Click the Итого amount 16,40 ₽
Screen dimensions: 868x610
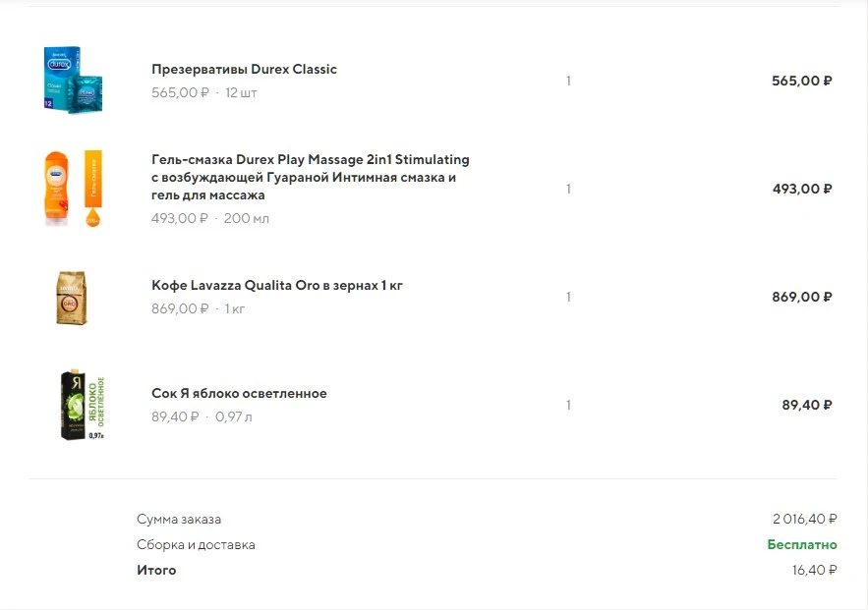click(814, 570)
